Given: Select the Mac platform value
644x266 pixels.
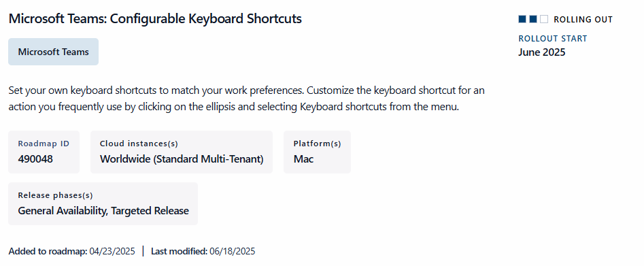Looking at the screenshot, I should point(303,159).
